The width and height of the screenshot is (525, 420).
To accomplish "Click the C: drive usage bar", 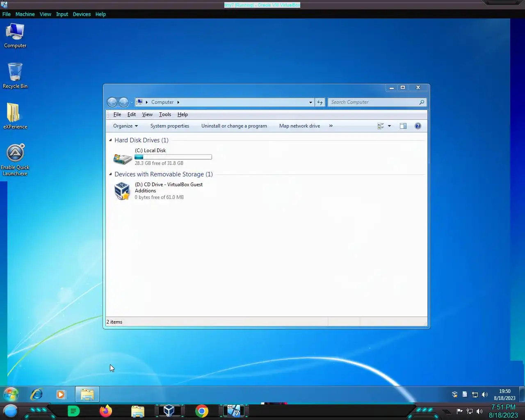I will pos(173,157).
